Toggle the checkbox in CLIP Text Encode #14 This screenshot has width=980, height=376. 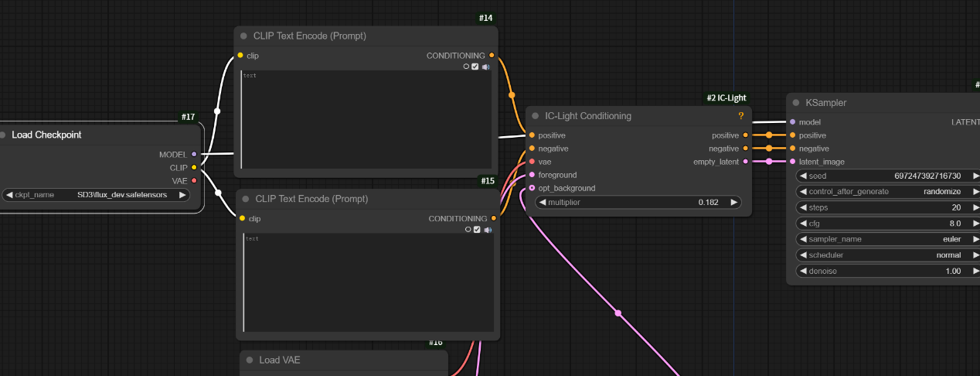coord(475,67)
